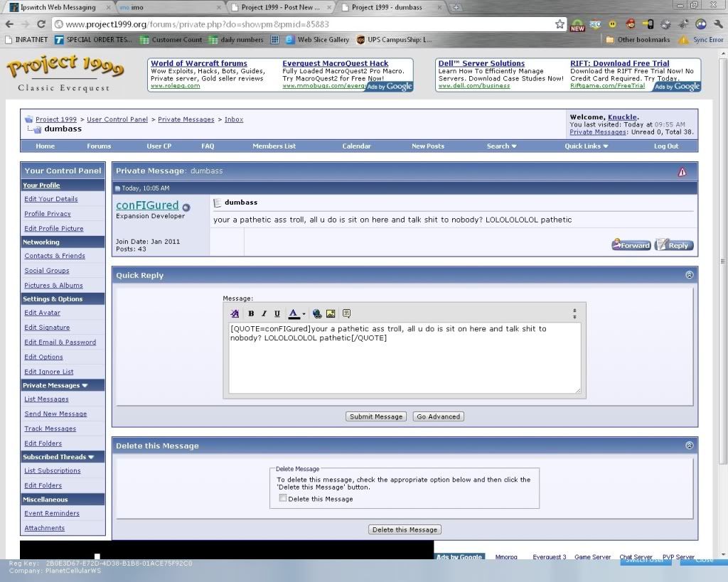Click the Mario extension icon

coord(631,24)
